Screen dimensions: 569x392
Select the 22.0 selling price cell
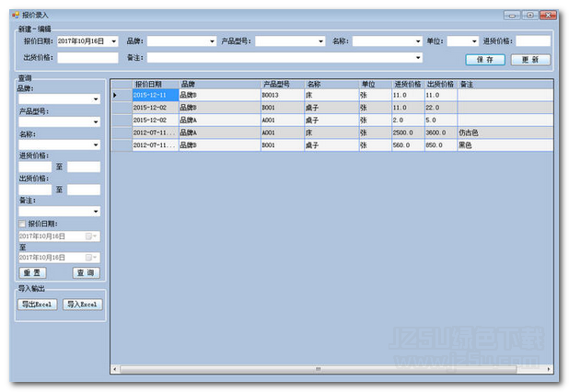coord(440,108)
